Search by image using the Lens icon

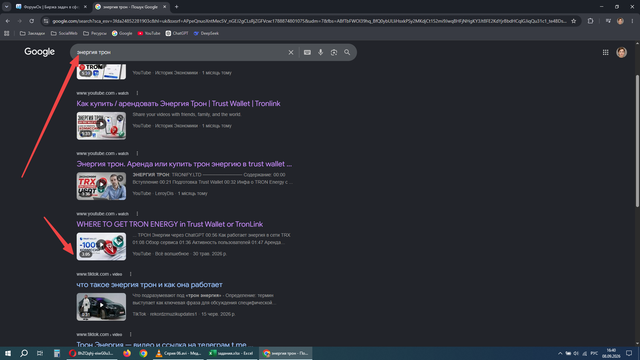coord(334,52)
